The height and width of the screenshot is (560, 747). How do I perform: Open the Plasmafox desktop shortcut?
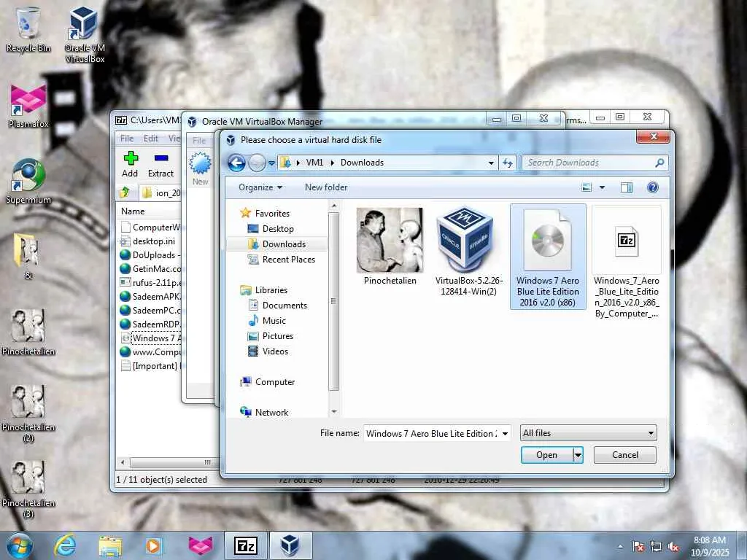[x=28, y=105]
